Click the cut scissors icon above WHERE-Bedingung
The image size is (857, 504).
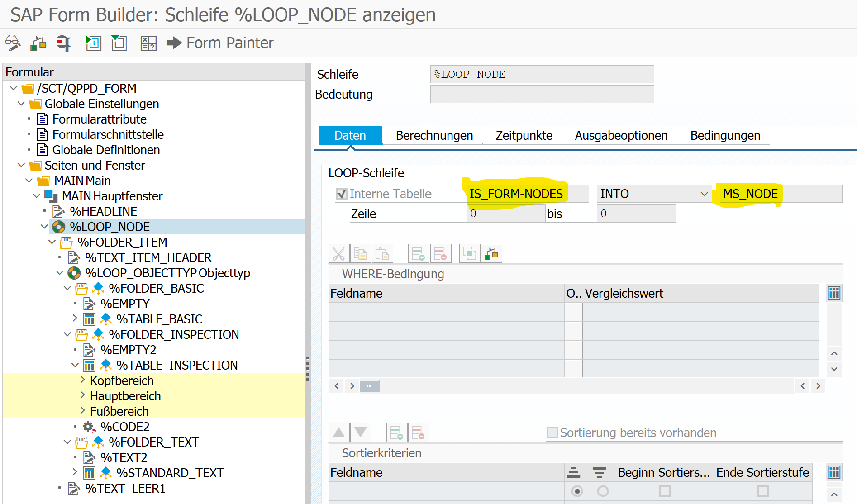(x=338, y=254)
